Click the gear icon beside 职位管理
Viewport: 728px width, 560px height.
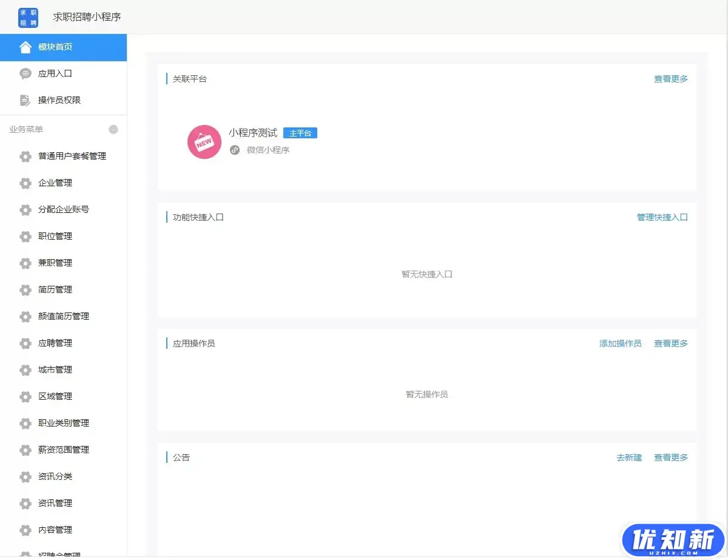point(25,237)
